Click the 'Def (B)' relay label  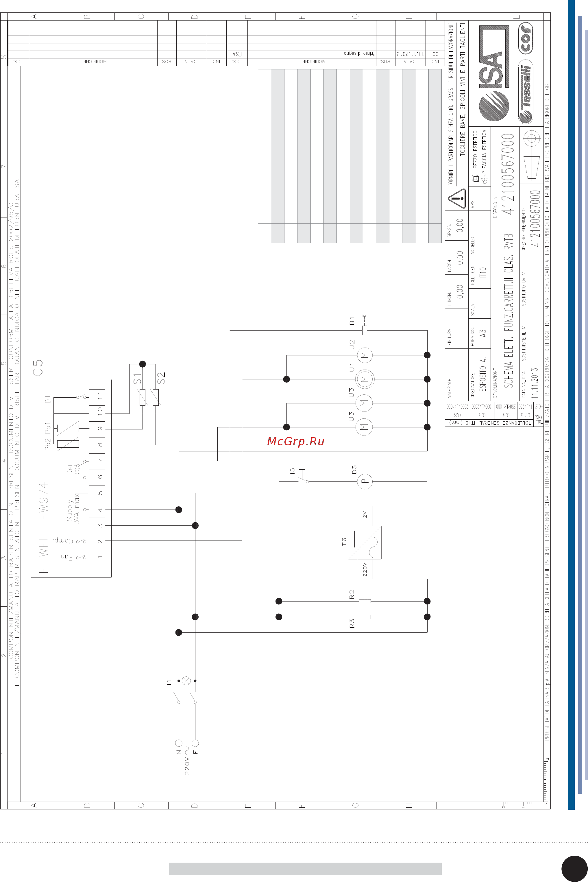coord(73,469)
